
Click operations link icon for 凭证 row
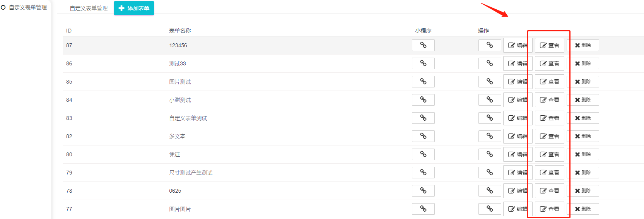(x=490, y=154)
